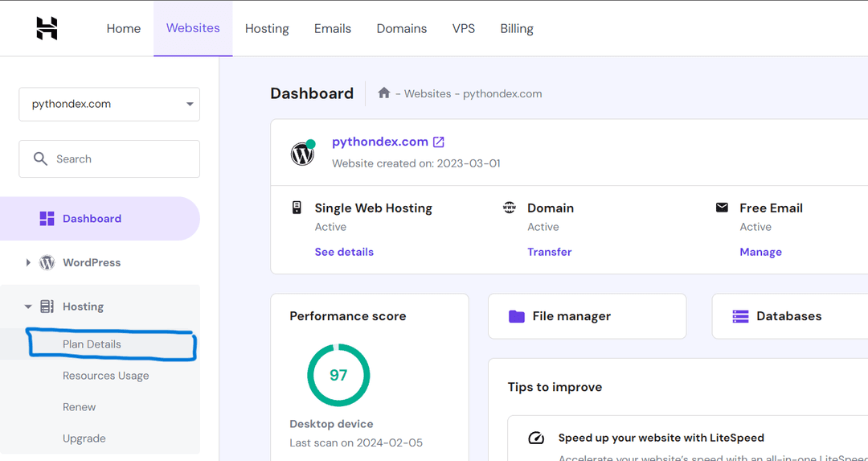The image size is (868, 461).
Task: Open external link icon beside pythondex.com
Action: 439,142
